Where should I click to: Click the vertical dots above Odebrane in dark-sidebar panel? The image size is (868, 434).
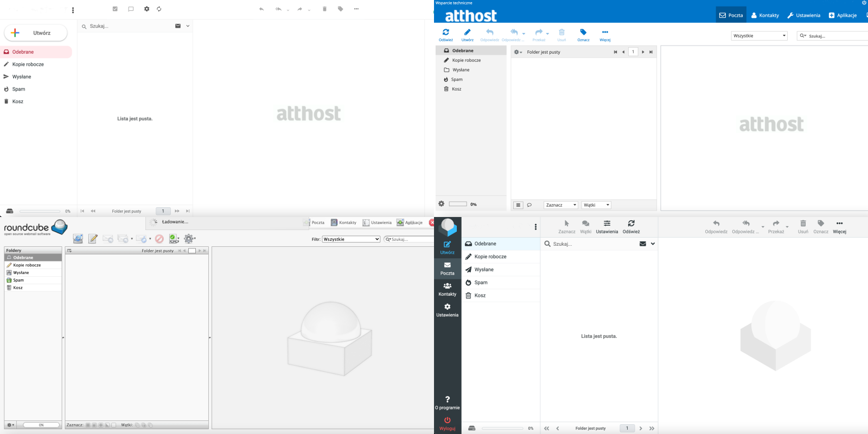point(535,227)
